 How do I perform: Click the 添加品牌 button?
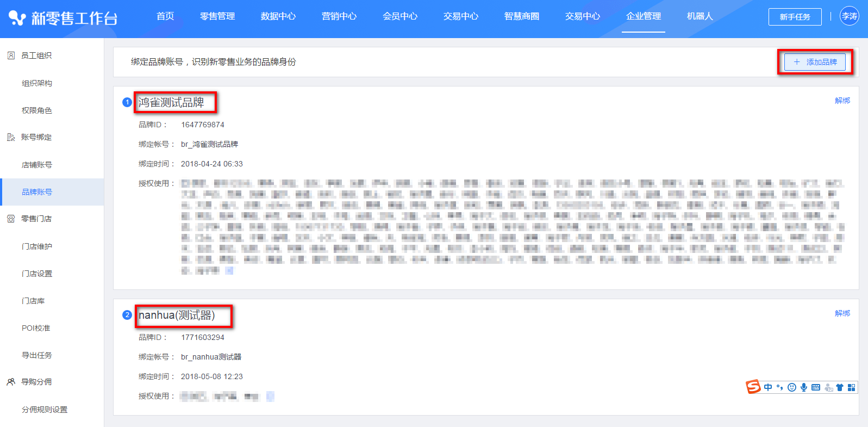815,62
